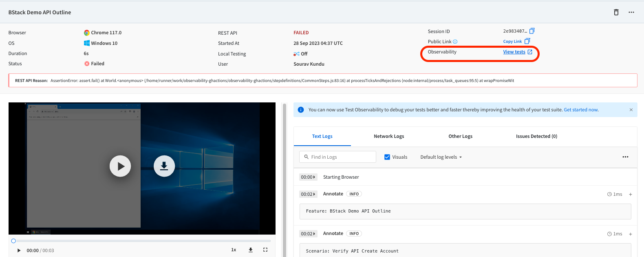This screenshot has height=257, width=644.
Task: Dismiss the Test Observability info banner
Action: (631, 110)
